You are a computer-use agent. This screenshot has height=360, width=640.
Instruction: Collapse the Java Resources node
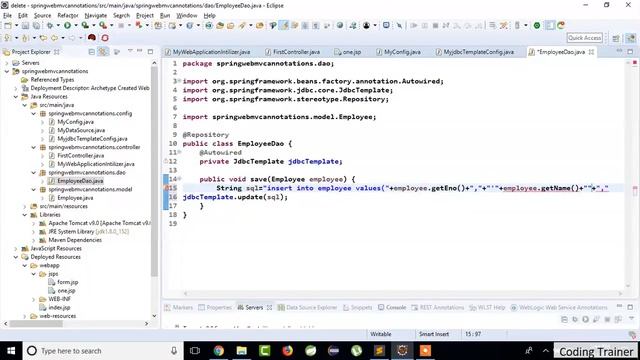[16, 97]
